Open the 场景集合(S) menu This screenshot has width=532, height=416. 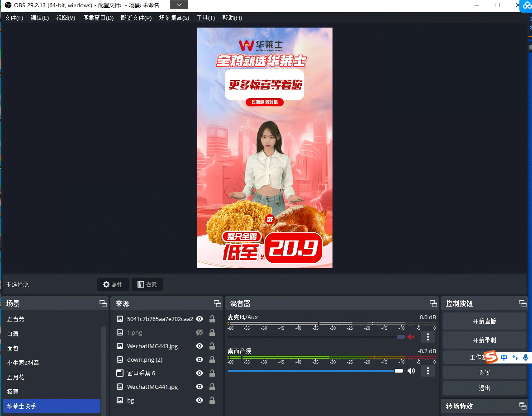pyautogui.click(x=174, y=18)
